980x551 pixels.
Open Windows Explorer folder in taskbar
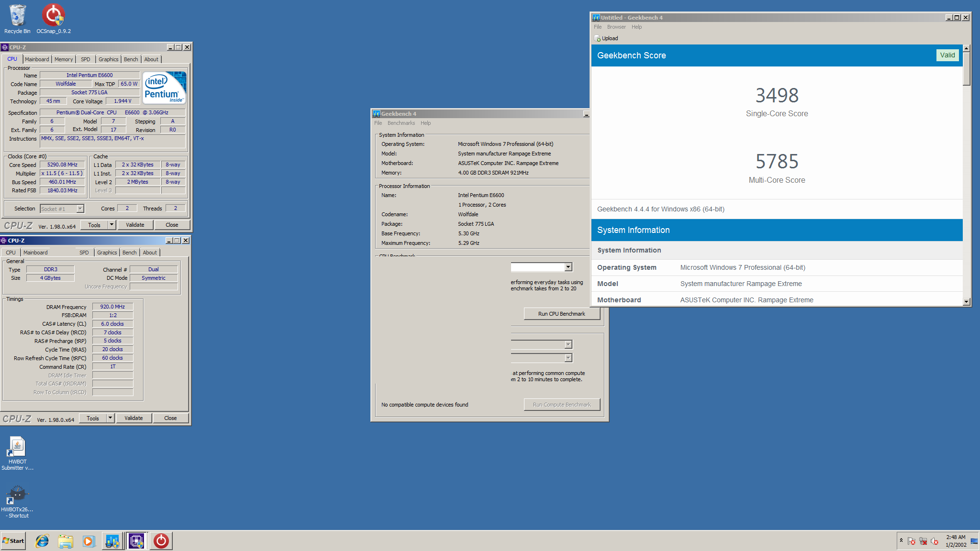coord(66,541)
